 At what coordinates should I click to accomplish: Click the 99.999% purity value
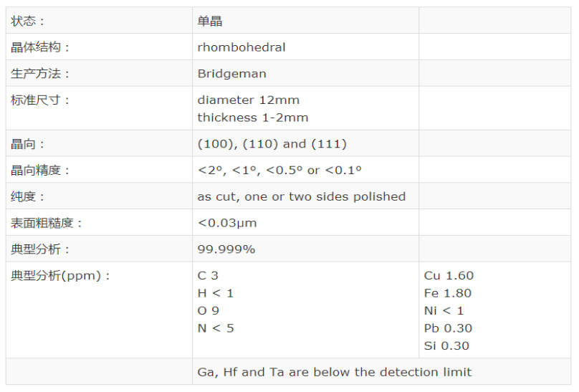(226, 249)
